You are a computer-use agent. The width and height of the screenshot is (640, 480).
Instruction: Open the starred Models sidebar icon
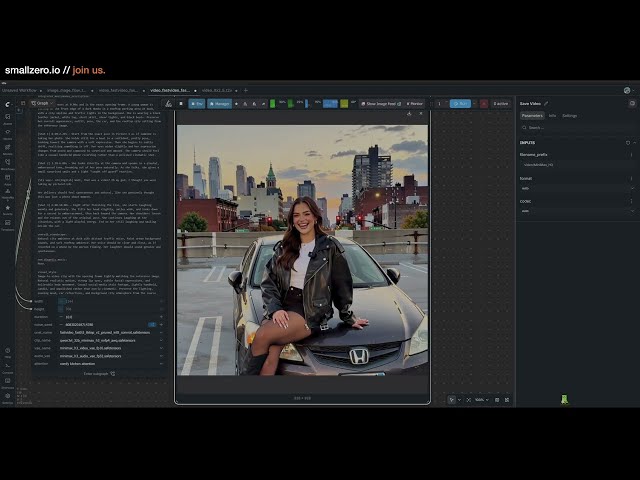click(x=7, y=209)
